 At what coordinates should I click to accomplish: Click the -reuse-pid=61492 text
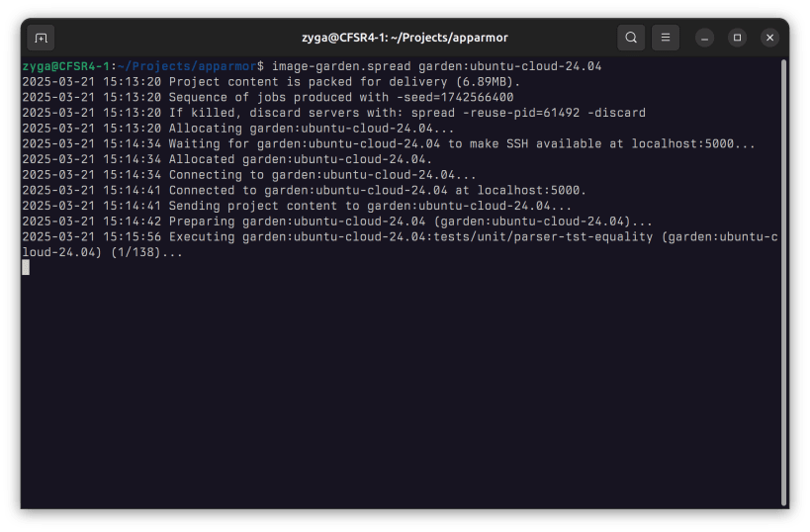(520, 113)
